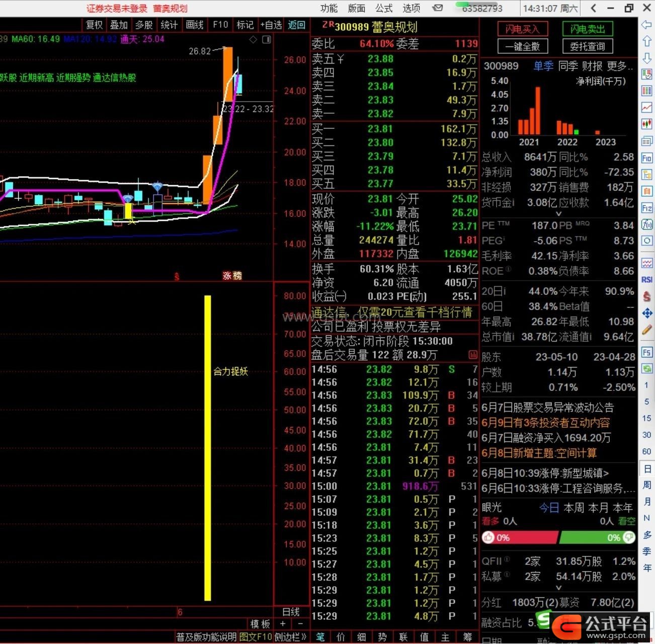Open the quote list grid icon
The width and height of the screenshot is (655, 644).
pos(647,91)
